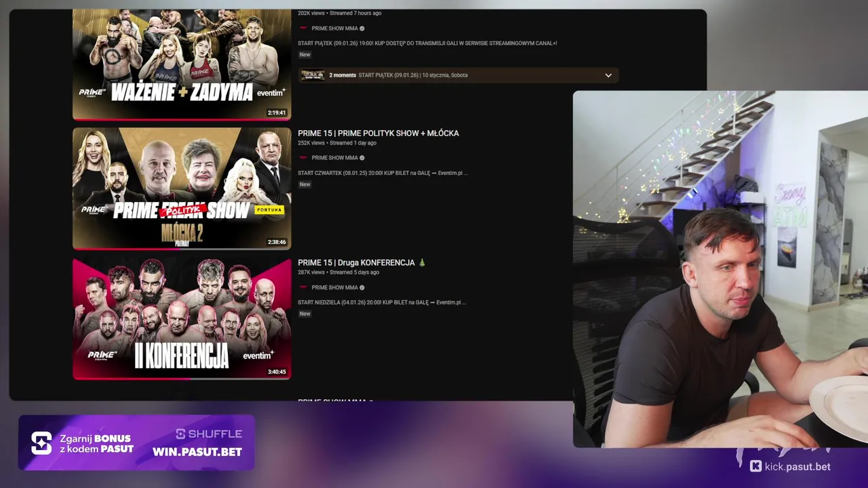
Task: Open the II KONFERENCJA video thumbnail
Action: pos(182,319)
